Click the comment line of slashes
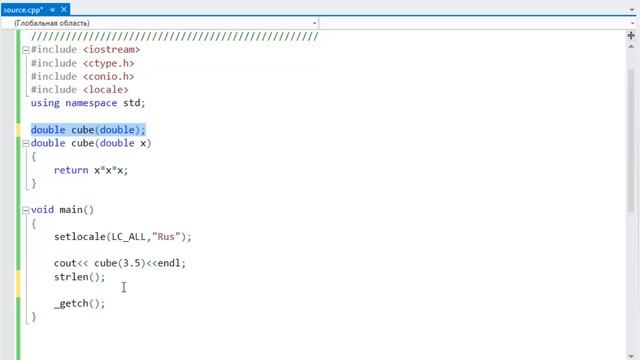640x360 pixels. coord(175,37)
